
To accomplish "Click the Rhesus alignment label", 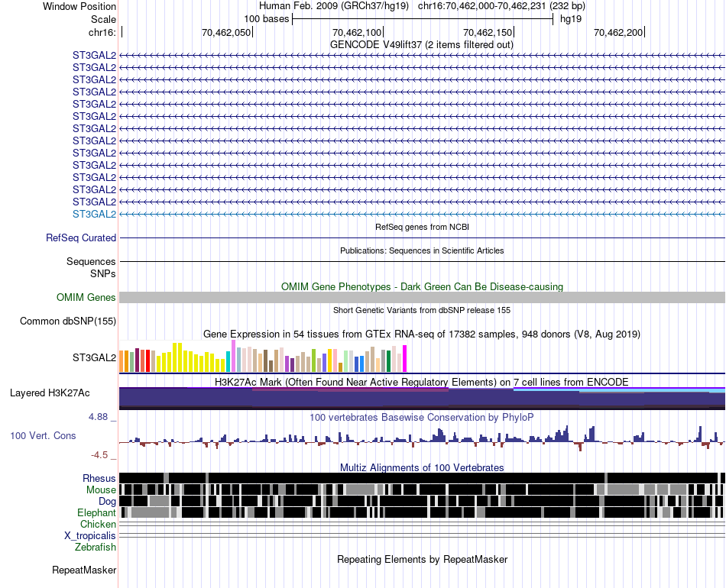I will pos(99,478).
